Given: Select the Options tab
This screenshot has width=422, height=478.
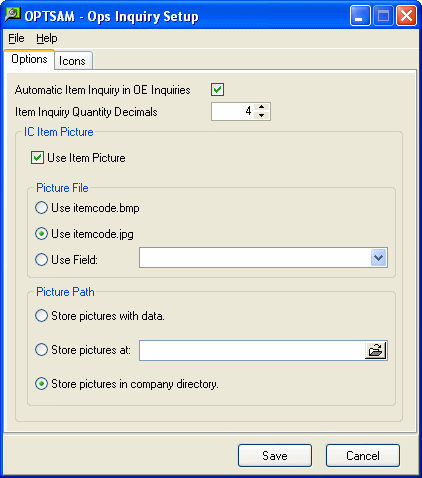Looking at the screenshot, I should (29, 59).
